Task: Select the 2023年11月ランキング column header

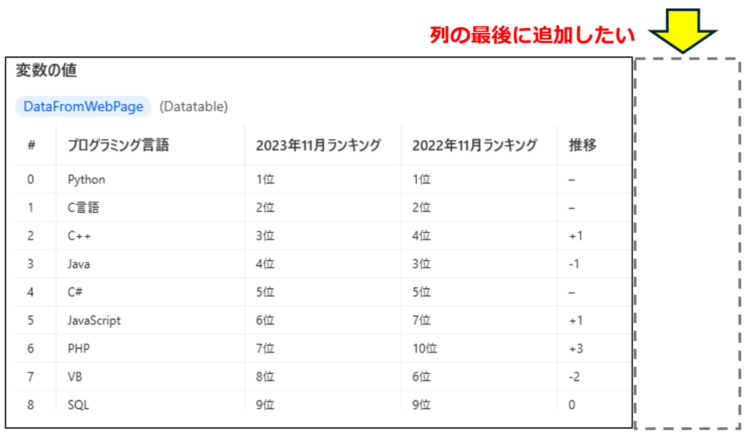Action: click(x=318, y=145)
